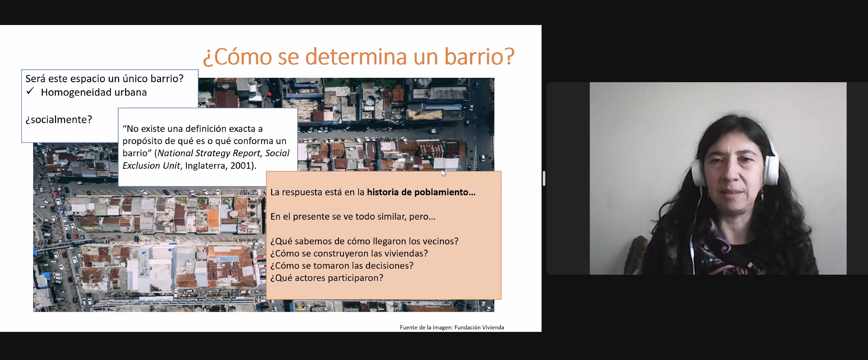868x360 pixels.
Task: Click 'Fuente de la imagen: Fundación Vivienda' caption
Action: tap(452, 327)
